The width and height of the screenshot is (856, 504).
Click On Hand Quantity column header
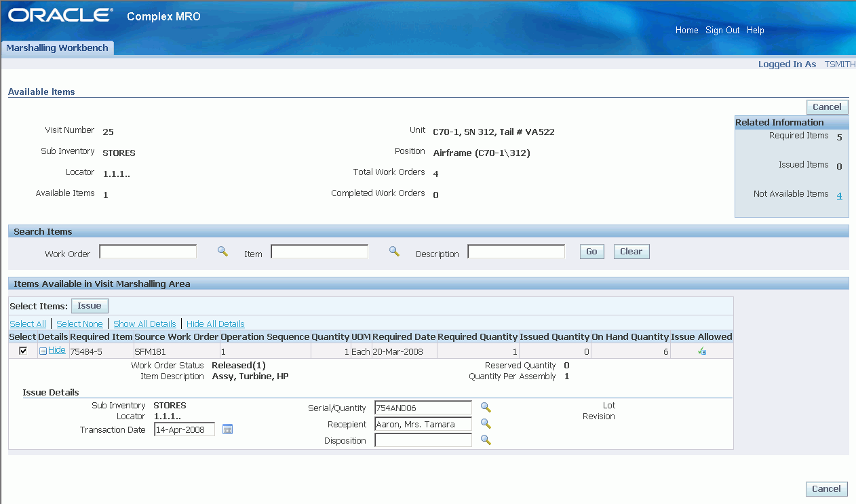pos(630,336)
